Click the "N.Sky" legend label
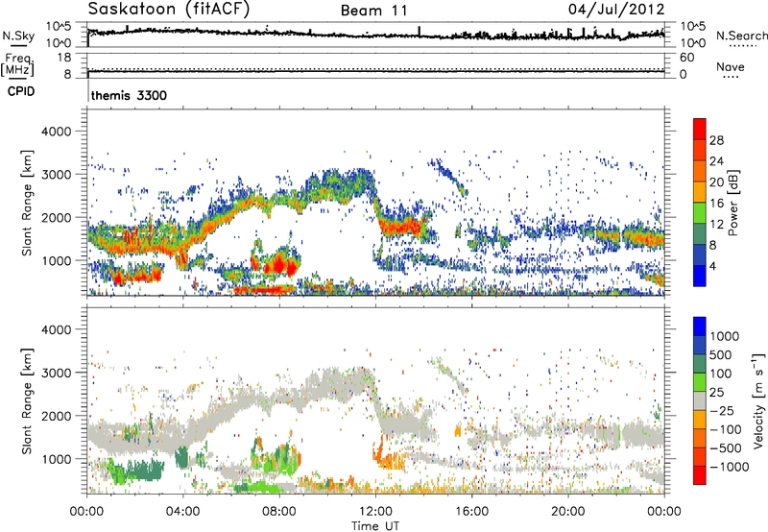The height and width of the screenshot is (532, 768). [18, 36]
